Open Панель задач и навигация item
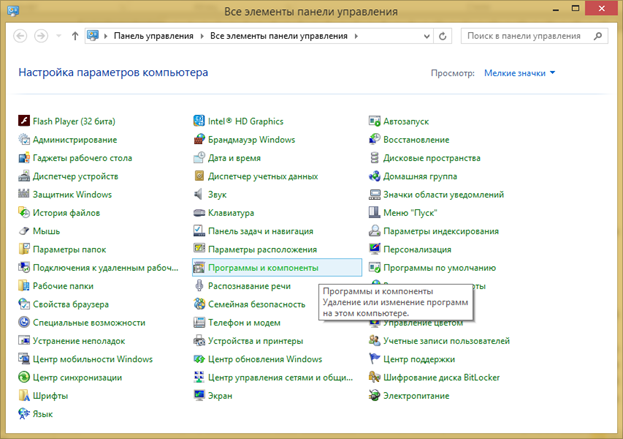This screenshot has height=439, width=623. pos(253,231)
